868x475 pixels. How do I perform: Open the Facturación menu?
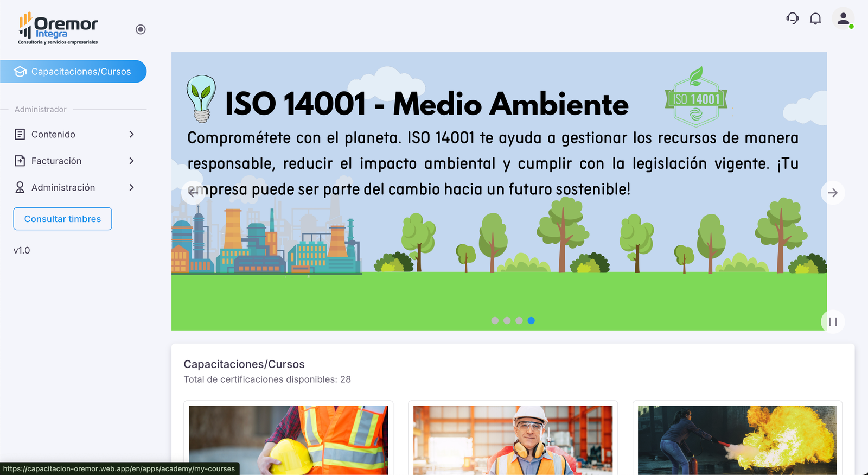point(74,161)
